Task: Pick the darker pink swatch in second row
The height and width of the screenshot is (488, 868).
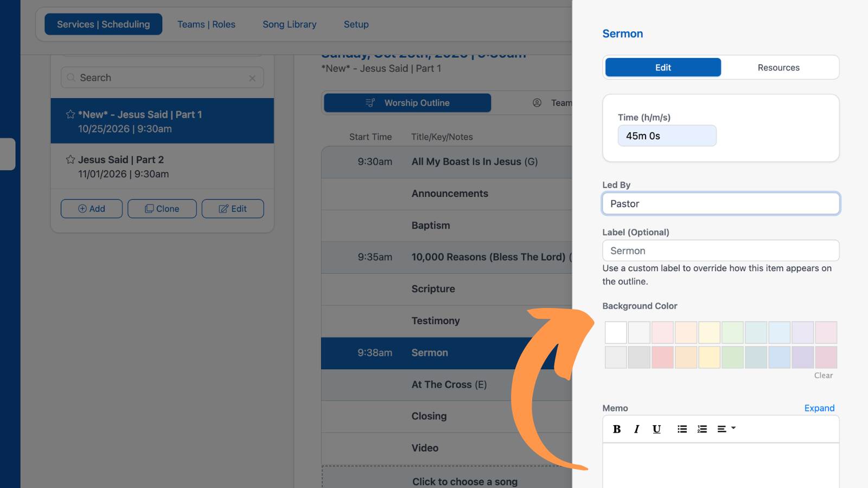Action: coord(826,357)
